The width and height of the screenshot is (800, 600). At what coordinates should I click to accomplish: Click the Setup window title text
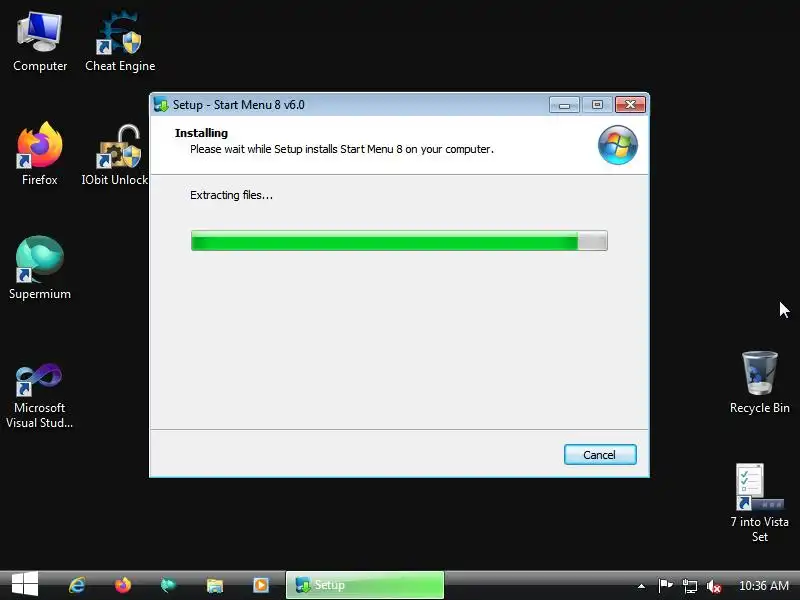(238, 105)
